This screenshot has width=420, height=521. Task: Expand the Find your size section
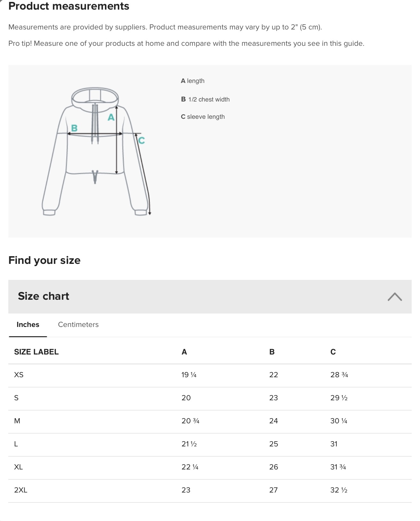click(45, 260)
